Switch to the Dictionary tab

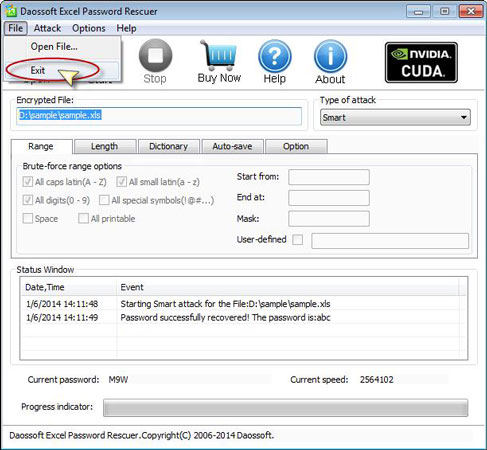(x=168, y=146)
